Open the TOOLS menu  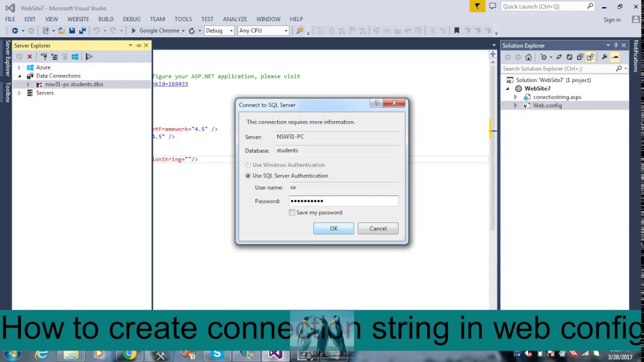pyautogui.click(x=183, y=19)
